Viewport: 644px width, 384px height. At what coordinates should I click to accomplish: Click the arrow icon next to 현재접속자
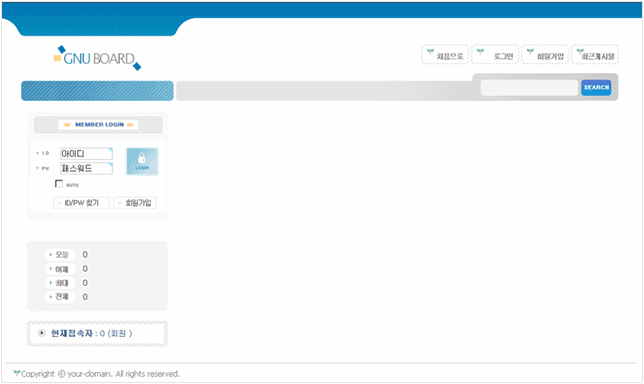tap(41, 333)
